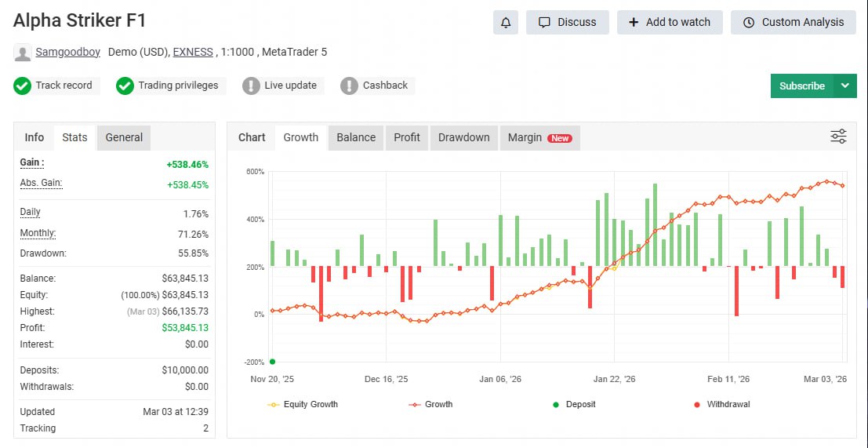Click the Live update warning icon

point(251,86)
